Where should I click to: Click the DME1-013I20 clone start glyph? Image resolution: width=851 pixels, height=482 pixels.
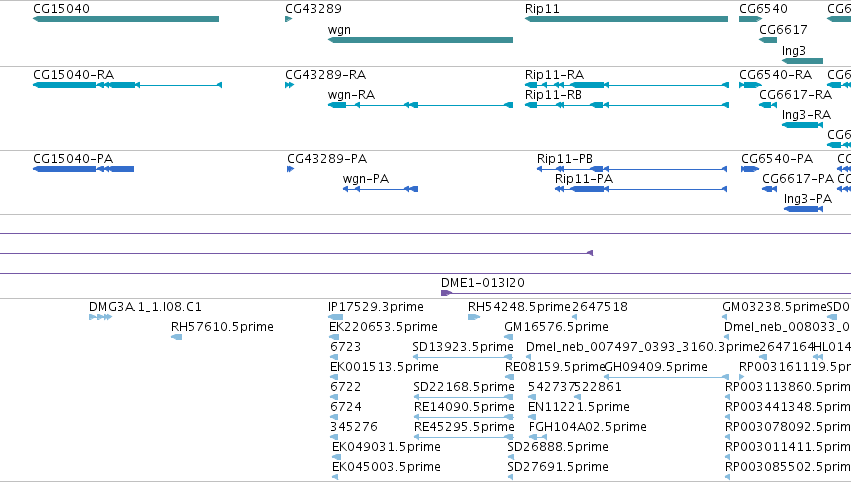point(446,293)
